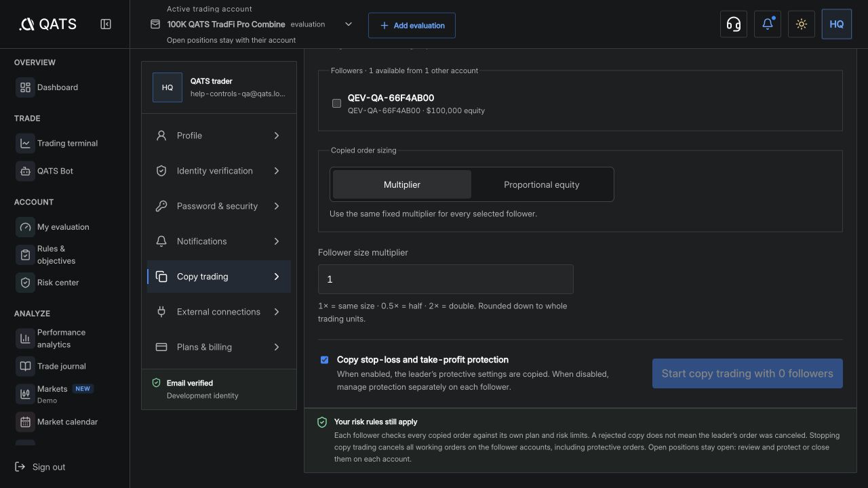Click the Sign out link
868x488 pixels.
(x=40, y=467)
